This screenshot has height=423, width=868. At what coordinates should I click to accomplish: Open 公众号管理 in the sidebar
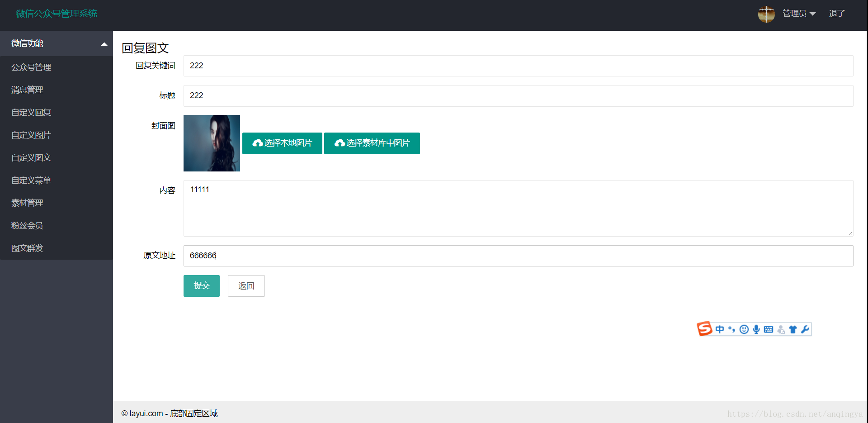[x=57, y=67]
